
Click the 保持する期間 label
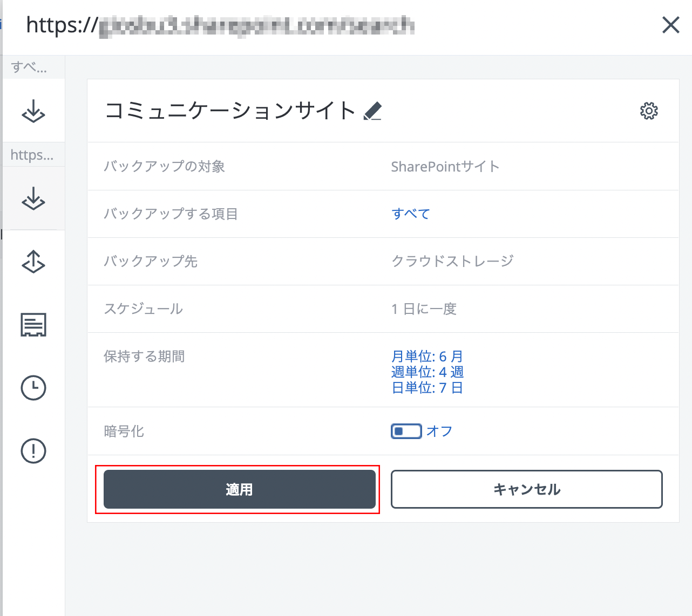click(144, 357)
